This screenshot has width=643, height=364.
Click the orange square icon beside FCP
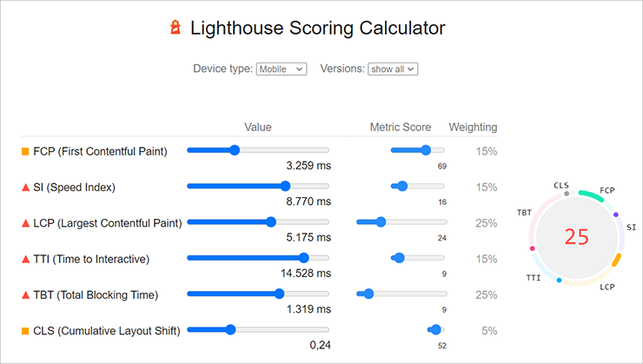click(x=25, y=152)
